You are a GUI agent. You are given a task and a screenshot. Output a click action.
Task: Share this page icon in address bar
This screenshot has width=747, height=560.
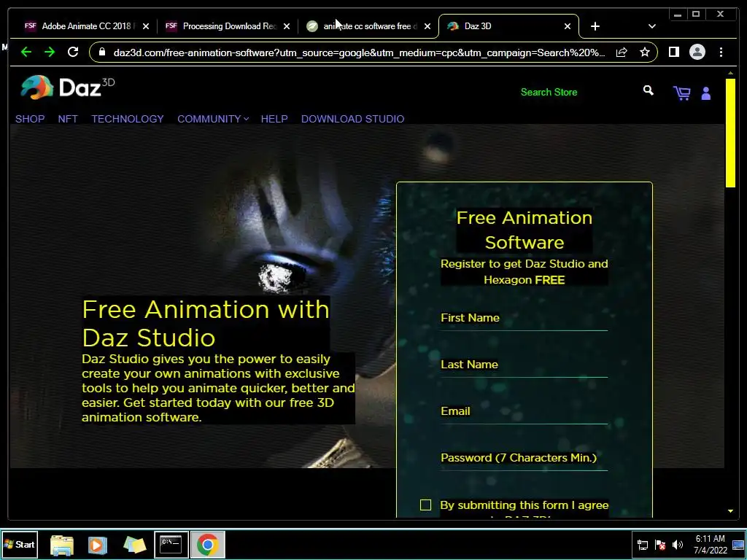622,52
